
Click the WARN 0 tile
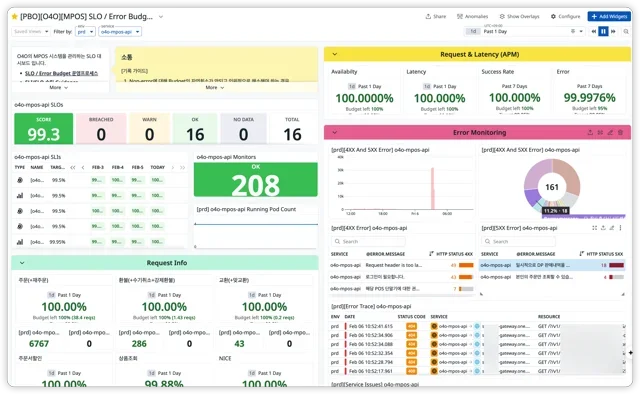click(149, 129)
